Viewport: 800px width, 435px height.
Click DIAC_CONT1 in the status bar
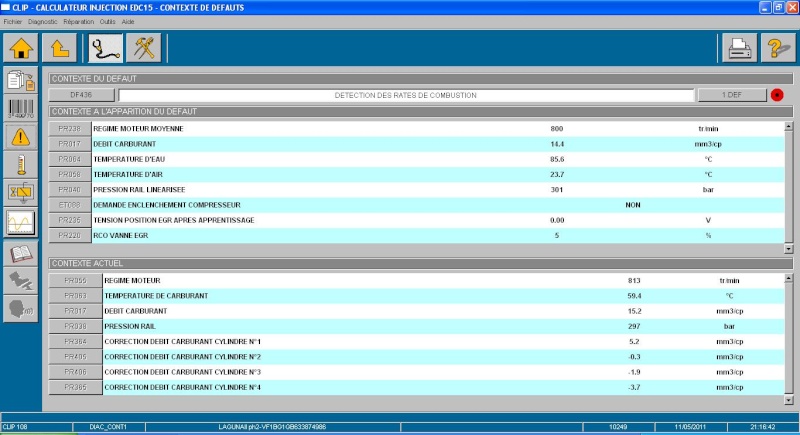point(108,427)
